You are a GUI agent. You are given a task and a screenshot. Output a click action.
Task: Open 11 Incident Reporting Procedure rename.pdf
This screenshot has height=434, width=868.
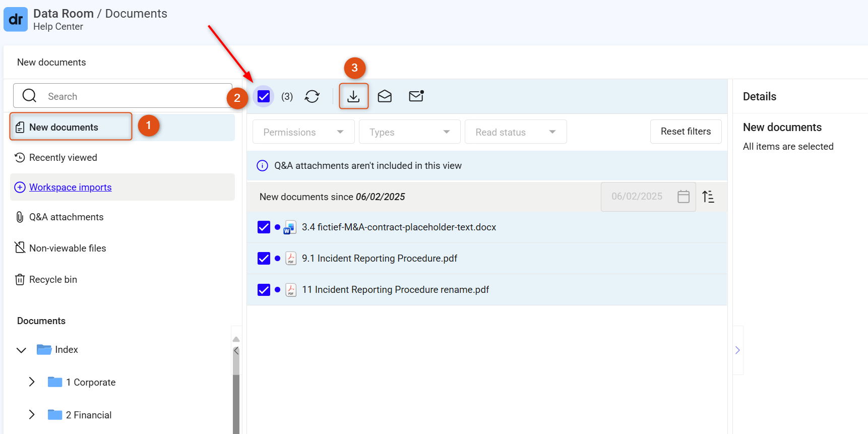[395, 290]
